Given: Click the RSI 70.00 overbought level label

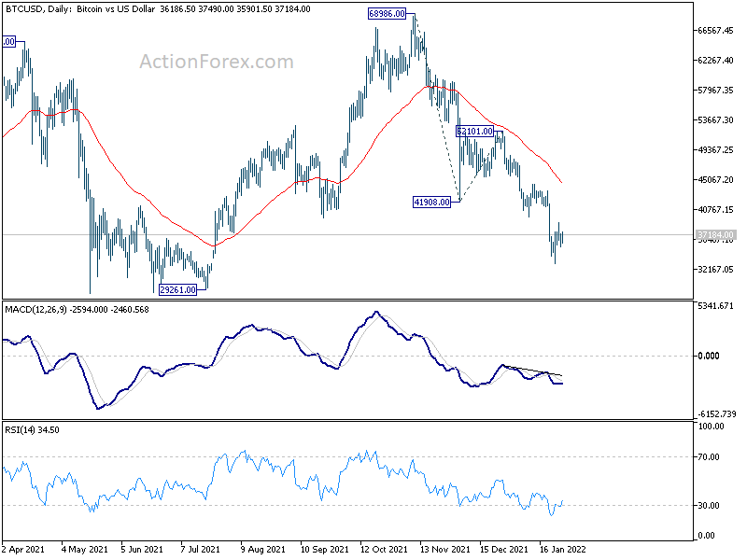Looking at the screenshot, I should [709, 457].
